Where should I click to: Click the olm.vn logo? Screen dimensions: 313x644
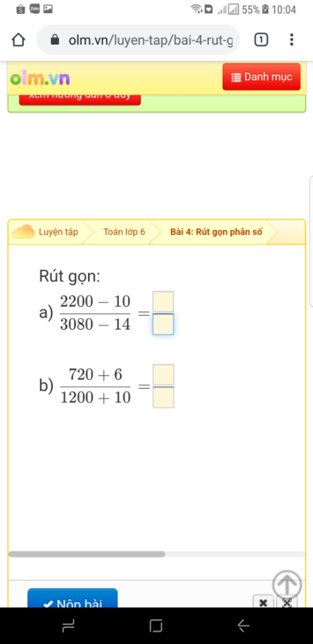point(40,79)
